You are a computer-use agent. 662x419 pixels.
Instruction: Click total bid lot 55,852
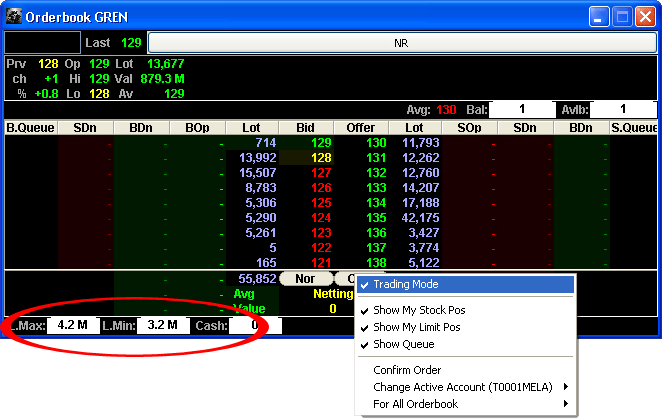[257, 279]
